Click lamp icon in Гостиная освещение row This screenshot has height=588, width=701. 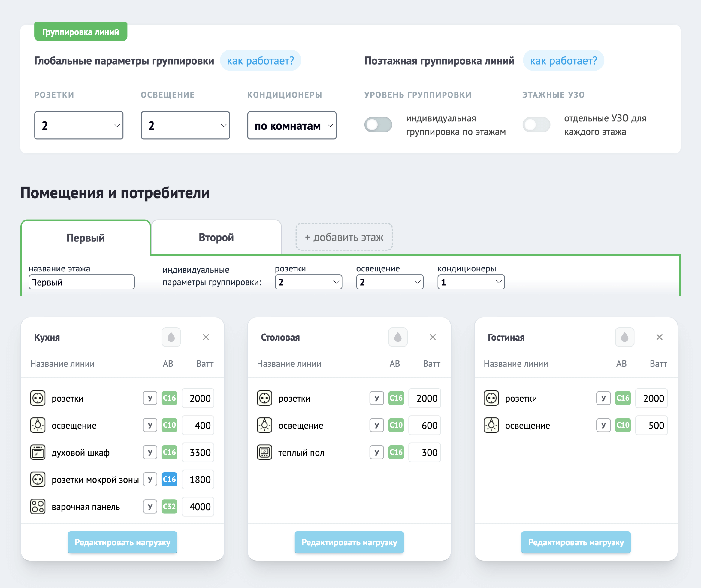pos(491,425)
